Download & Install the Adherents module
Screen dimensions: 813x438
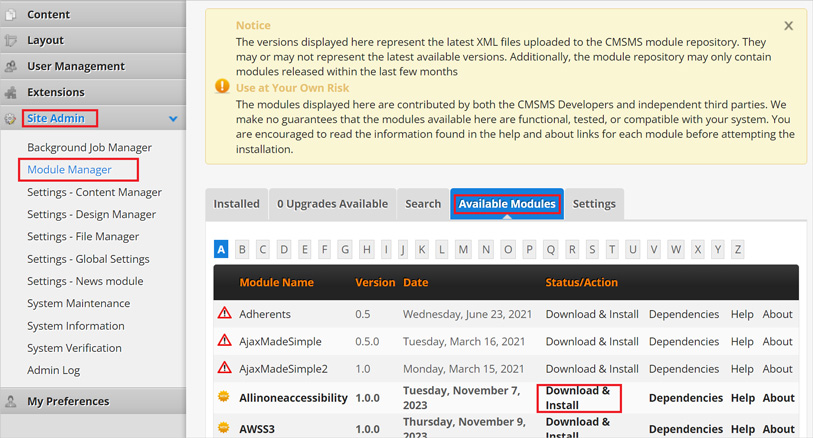coord(592,314)
